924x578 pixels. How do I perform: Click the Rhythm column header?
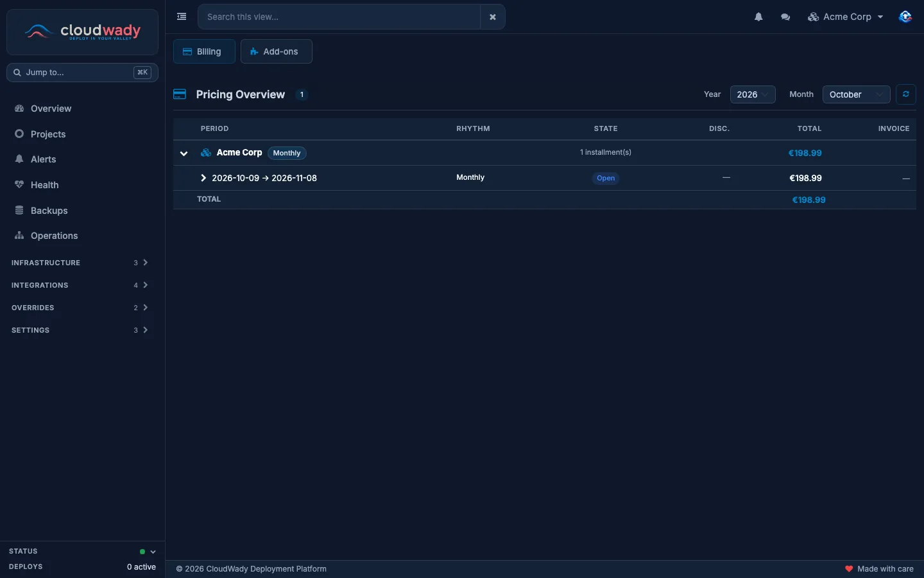473,128
